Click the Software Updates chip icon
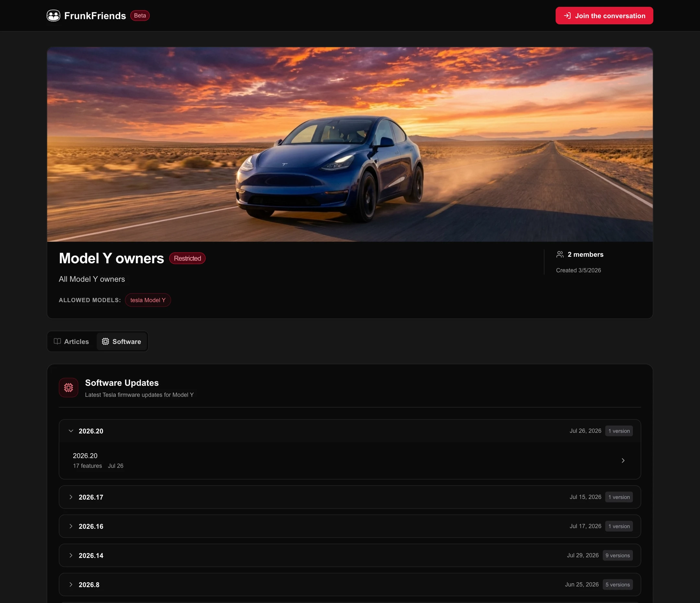700x603 pixels. [69, 387]
